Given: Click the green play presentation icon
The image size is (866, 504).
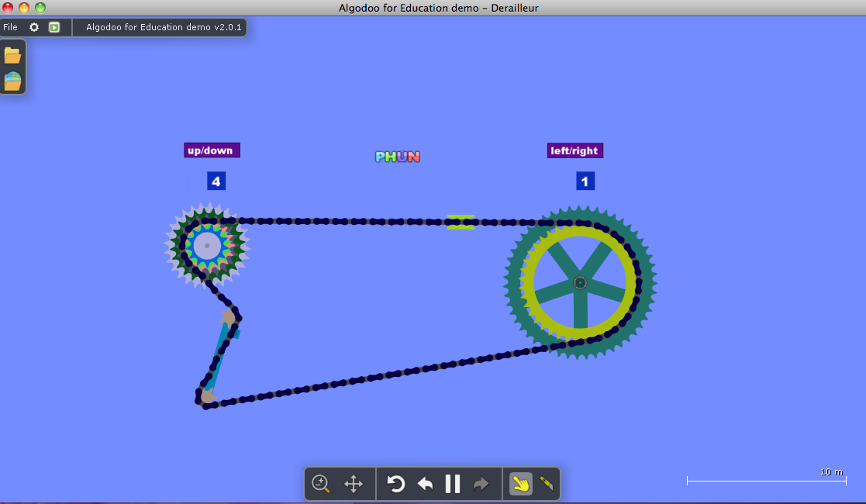Looking at the screenshot, I should [54, 27].
